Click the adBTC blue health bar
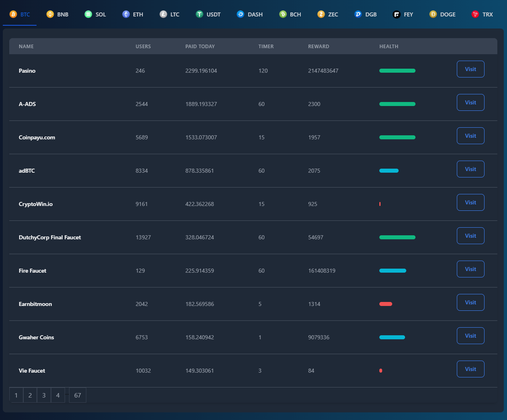This screenshot has width=507, height=420. pos(389,171)
